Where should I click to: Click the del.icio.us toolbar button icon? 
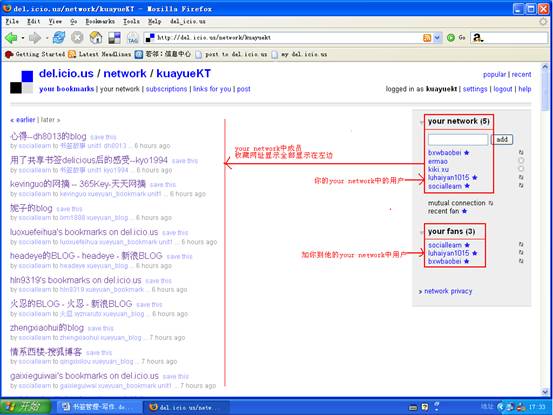click(x=114, y=38)
